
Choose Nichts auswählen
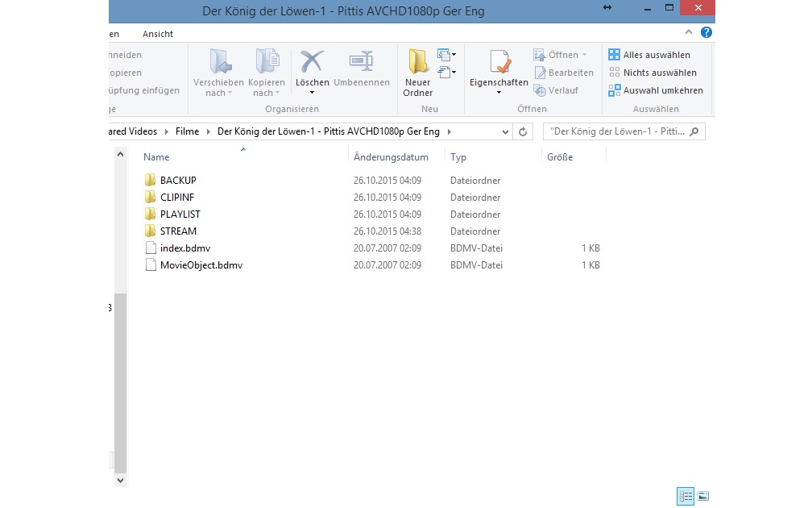point(652,73)
